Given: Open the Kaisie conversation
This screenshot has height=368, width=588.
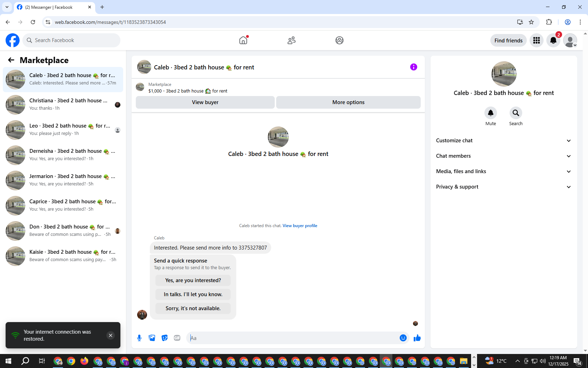Looking at the screenshot, I should (63, 256).
